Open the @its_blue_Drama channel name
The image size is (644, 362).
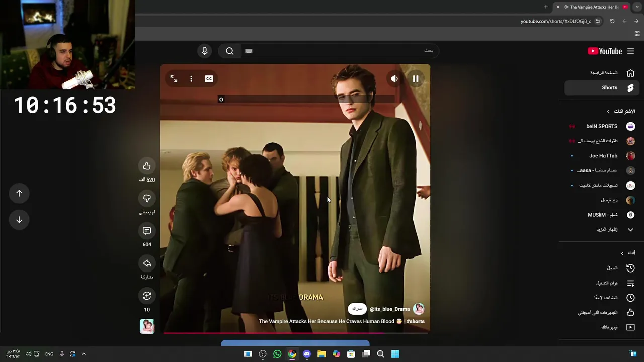point(389,309)
